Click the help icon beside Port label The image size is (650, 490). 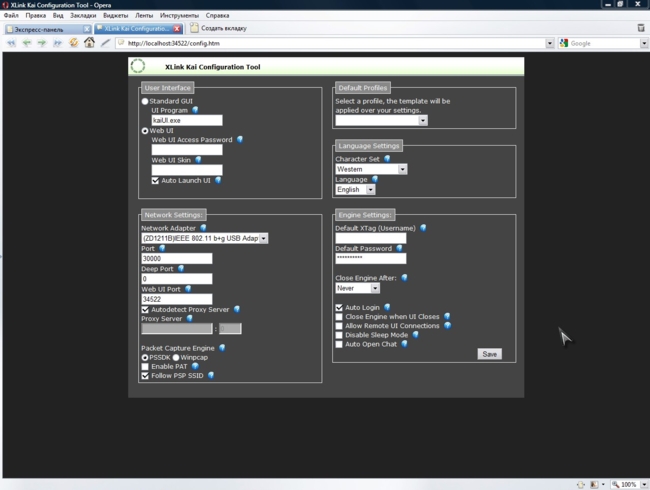(162, 248)
